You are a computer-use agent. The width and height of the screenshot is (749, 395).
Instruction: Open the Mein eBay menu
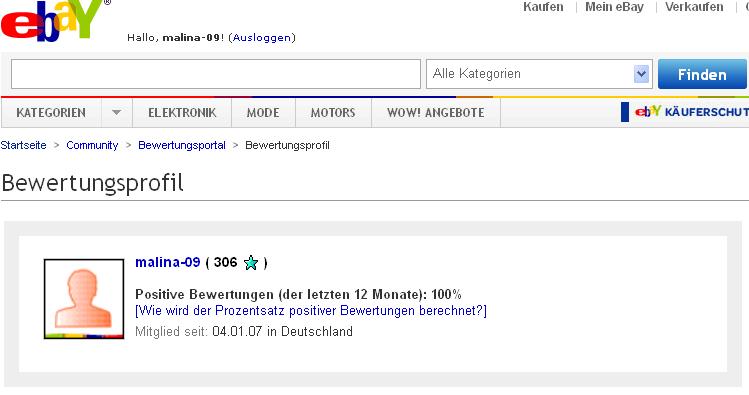(x=614, y=7)
